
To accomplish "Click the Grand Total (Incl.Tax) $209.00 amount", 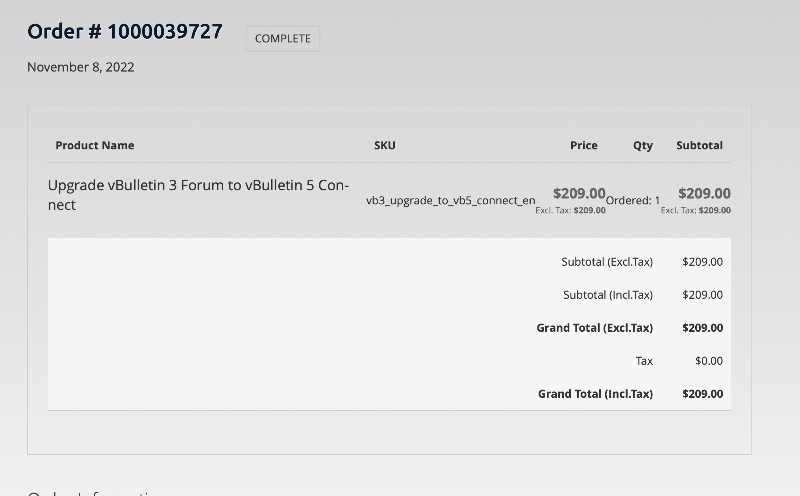I will [x=702, y=394].
